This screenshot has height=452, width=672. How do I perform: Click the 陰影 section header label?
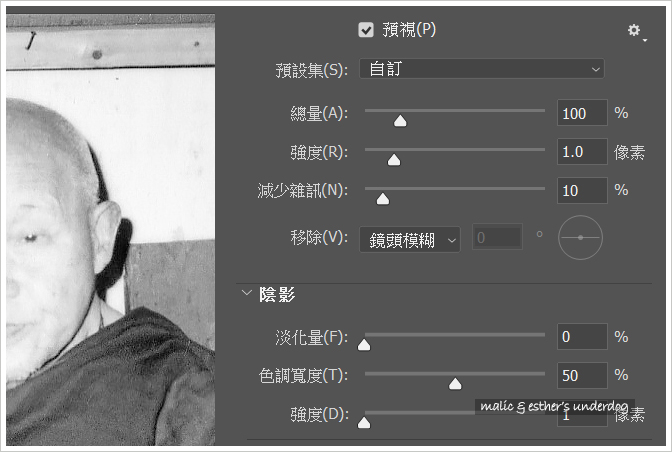(x=277, y=295)
